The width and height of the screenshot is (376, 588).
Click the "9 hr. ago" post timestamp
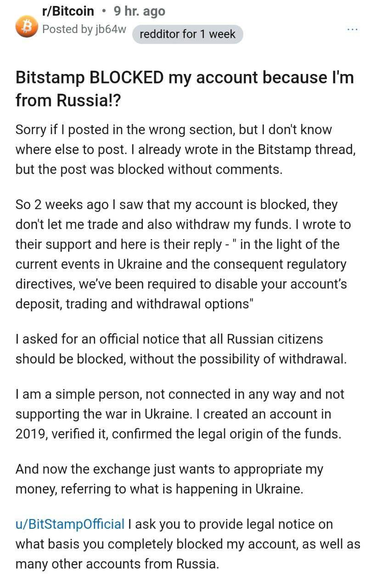tap(140, 11)
